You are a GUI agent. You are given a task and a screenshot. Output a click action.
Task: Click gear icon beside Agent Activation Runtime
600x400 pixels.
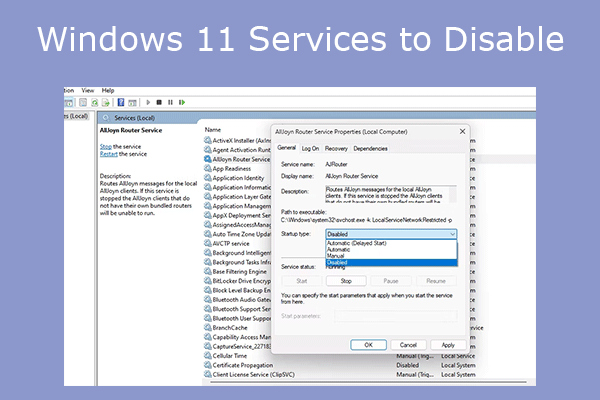(208, 150)
